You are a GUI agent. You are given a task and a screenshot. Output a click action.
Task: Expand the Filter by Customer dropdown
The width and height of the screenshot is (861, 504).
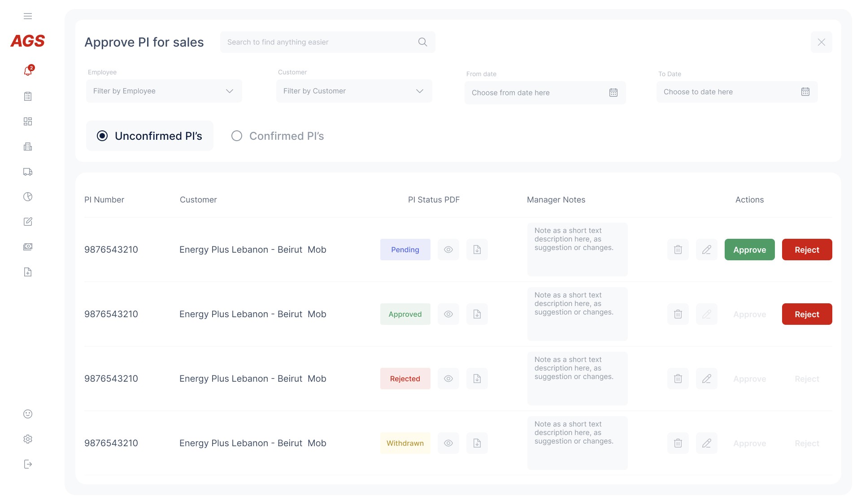point(354,91)
